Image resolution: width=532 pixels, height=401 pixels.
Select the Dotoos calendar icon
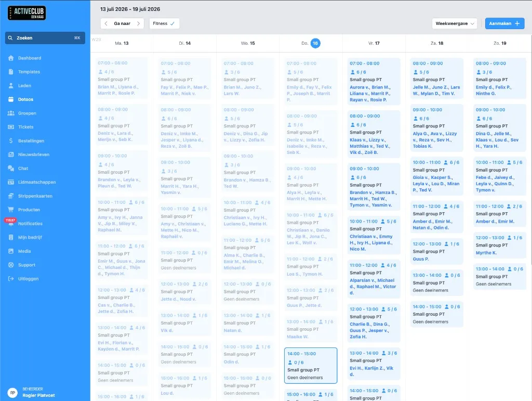click(x=11, y=99)
